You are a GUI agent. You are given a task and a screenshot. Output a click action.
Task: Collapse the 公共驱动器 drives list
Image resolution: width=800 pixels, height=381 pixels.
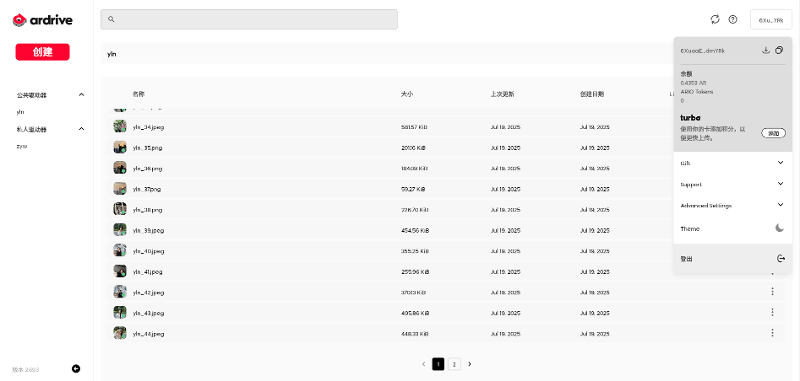tap(81, 94)
